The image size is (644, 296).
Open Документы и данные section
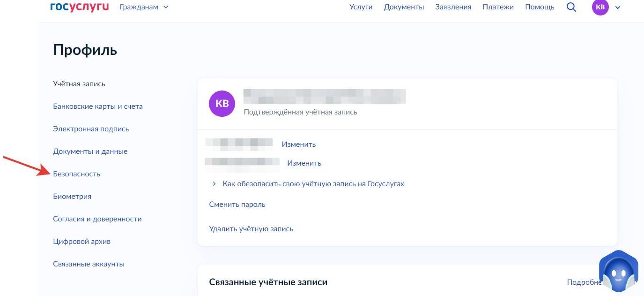[90, 152]
